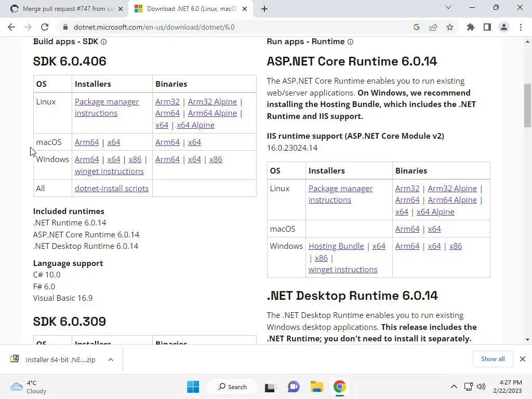
Task: Reload the dotnet download page
Action: coord(45,27)
